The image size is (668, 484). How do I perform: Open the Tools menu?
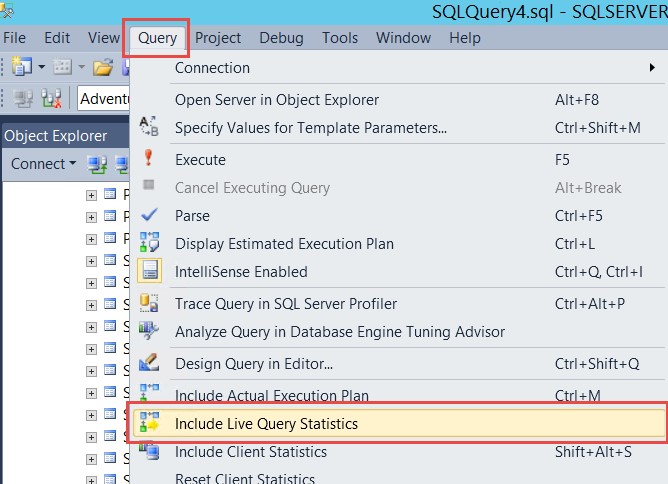tap(340, 38)
